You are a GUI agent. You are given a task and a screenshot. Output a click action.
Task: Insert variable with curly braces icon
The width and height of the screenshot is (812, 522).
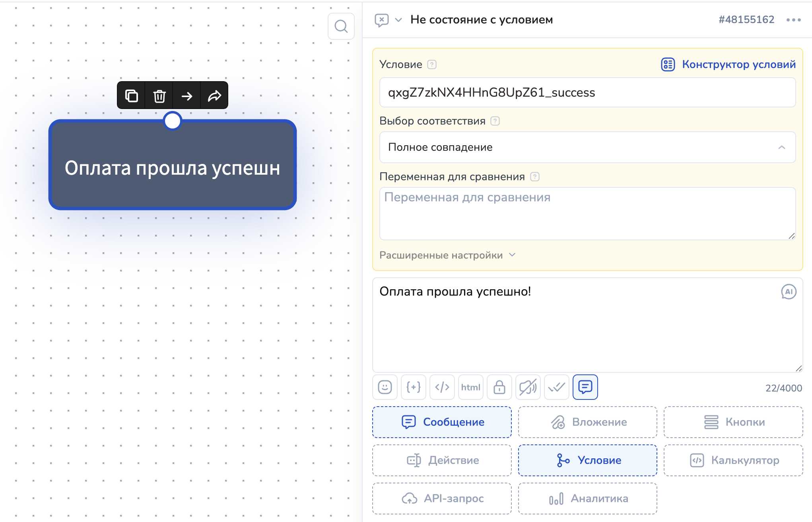pos(413,387)
